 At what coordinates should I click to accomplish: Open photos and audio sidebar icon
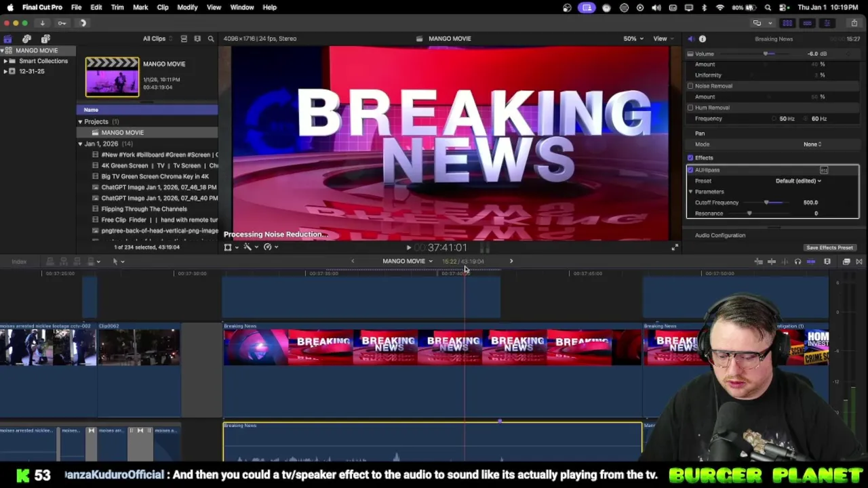pyautogui.click(x=26, y=39)
